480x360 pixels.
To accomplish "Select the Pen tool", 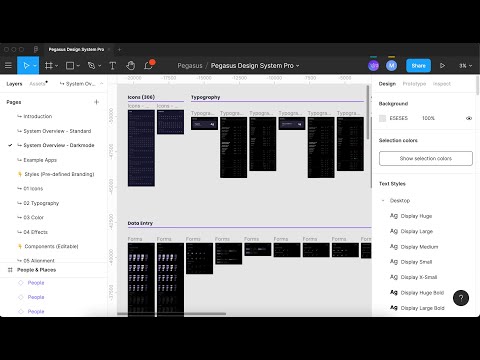I will coord(91,66).
